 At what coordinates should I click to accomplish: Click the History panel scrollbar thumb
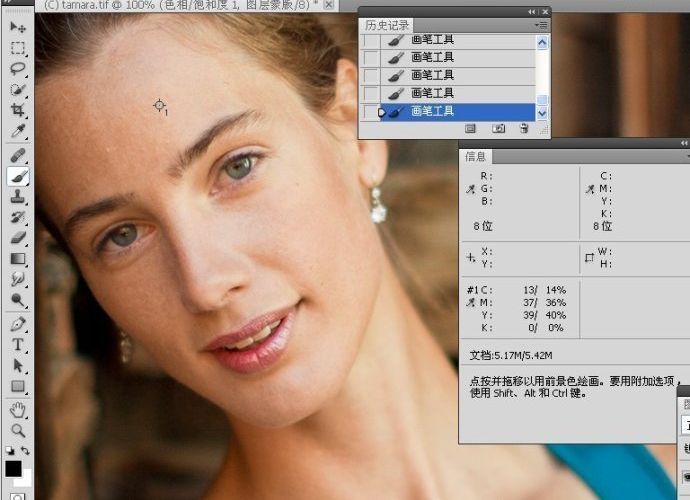[542, 100]
